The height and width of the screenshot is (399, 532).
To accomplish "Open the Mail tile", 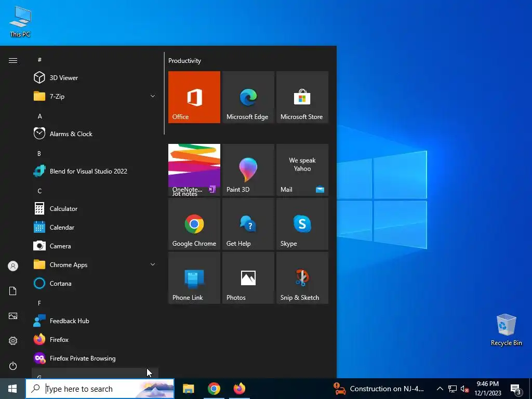I will pos(302,170).
